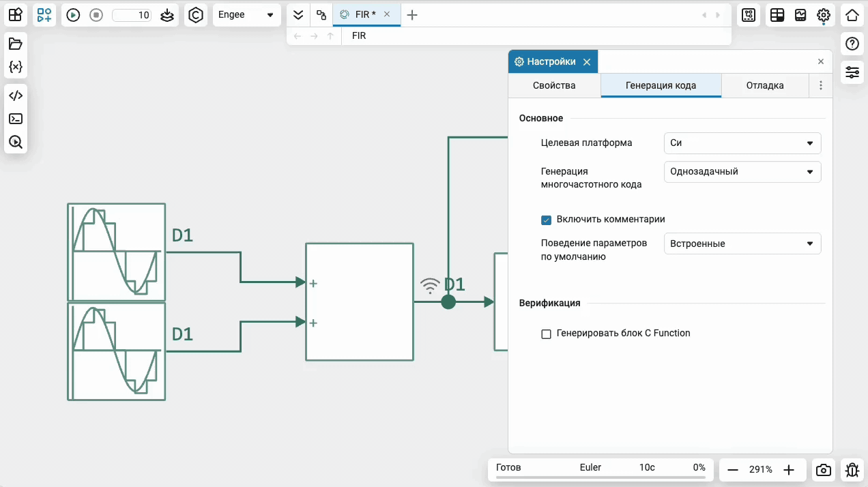The width and height of the screenshot is (868, 487).
Task: Click the add blocks apps icon
Action: 44,15
